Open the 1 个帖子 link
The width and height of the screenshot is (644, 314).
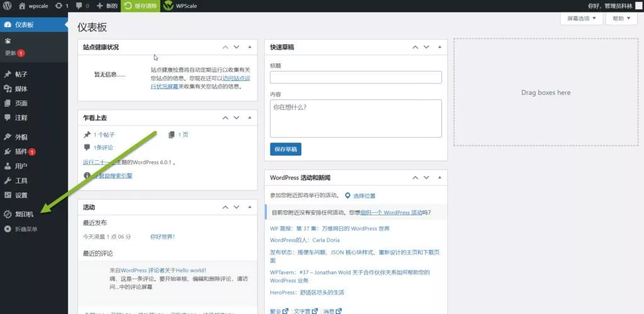tap(104, 134)
